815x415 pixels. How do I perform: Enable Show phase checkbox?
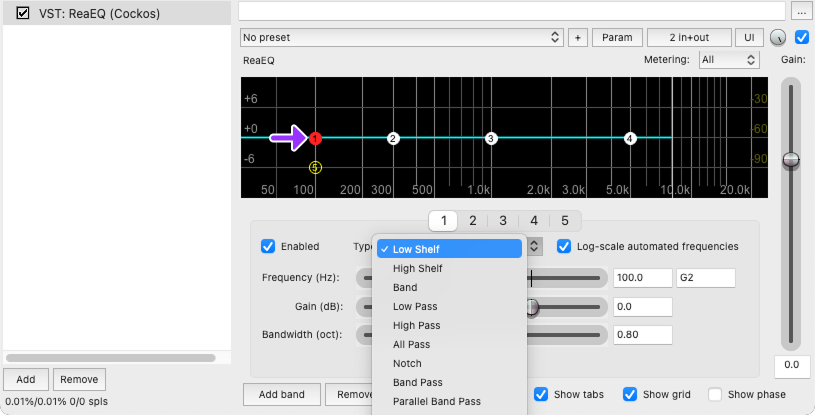click(x=715, y=394)
